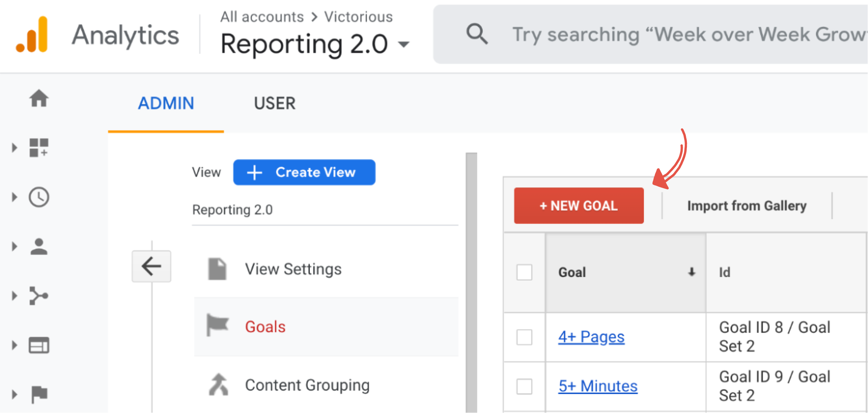
Task: Tick the checkbox next to 4+ Pages
Action: point(525,337)
